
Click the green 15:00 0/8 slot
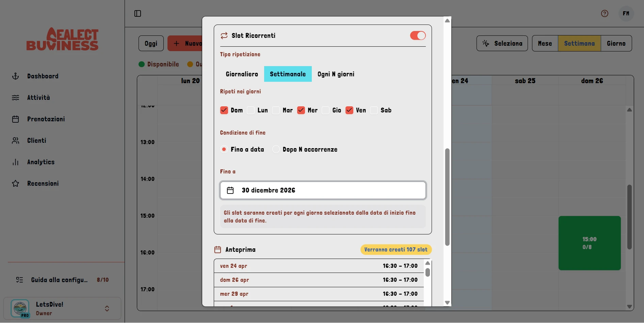click(590, 243)
